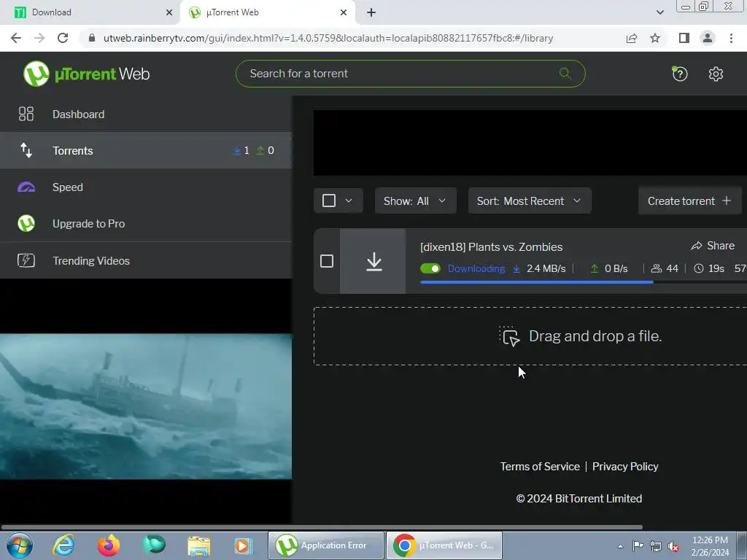Open the settings gear icon

point(716,74)
